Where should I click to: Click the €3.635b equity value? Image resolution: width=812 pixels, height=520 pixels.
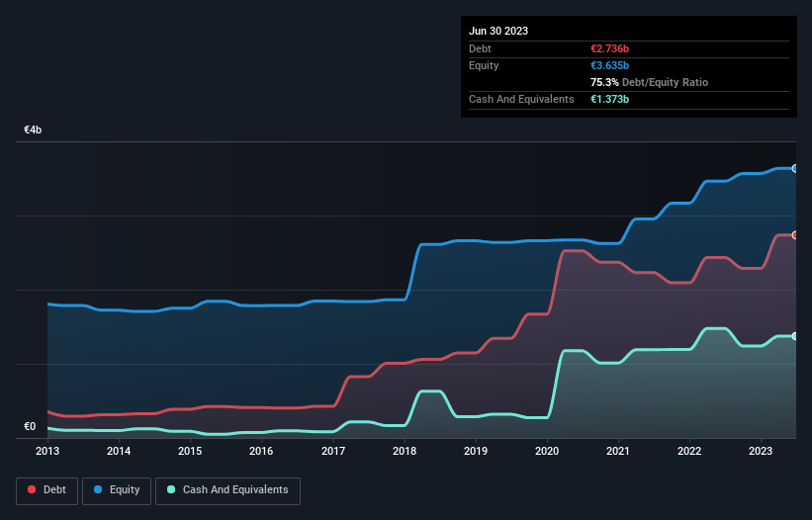pyautogui.click(x=609, y=65)
